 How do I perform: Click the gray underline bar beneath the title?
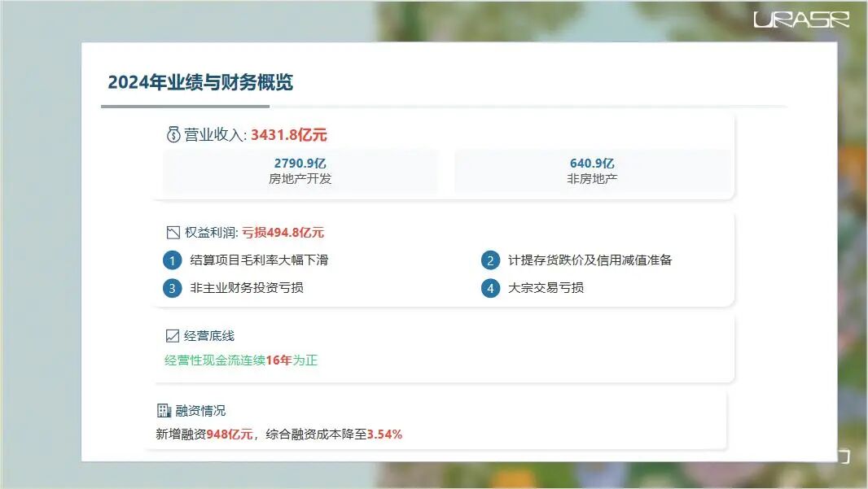pos(185,106)
